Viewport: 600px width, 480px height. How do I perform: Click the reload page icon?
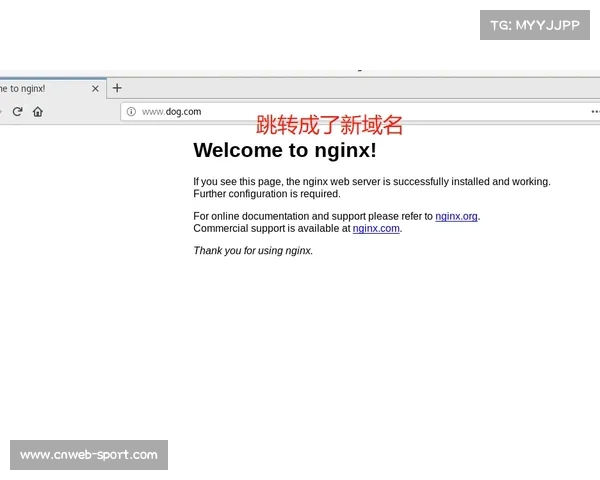[x=17, y=112]
